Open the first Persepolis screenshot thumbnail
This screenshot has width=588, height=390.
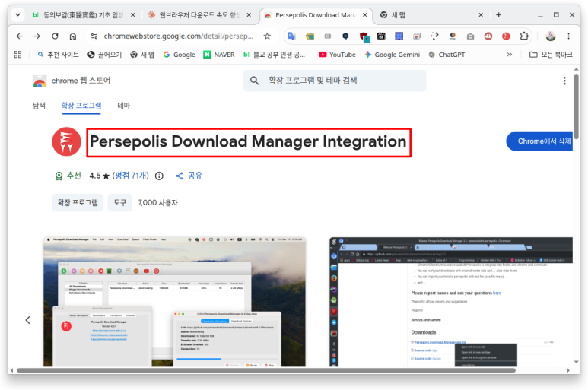coord(174,302)
